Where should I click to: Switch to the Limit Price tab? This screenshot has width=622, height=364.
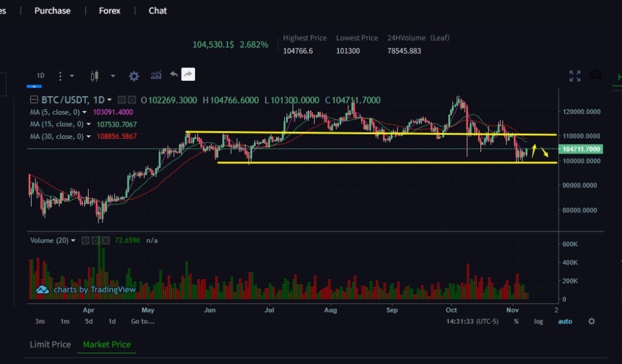(x=50, y=345)
